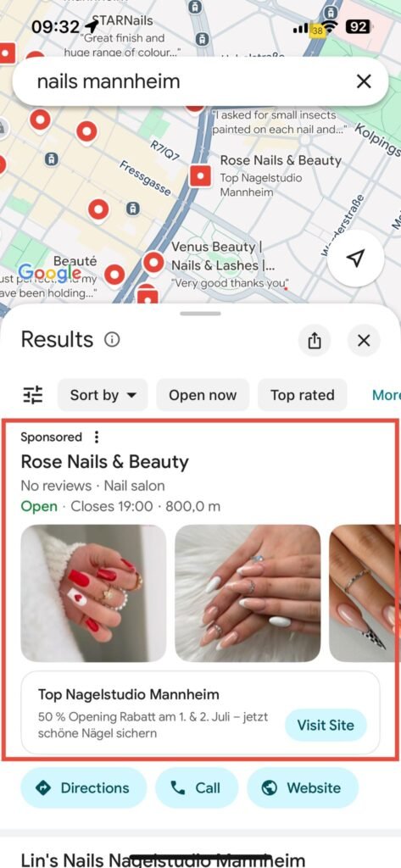The width and height of the screenshot is (401, 868).
Task: Toggle the Open now filter
Action: point(203,395)
